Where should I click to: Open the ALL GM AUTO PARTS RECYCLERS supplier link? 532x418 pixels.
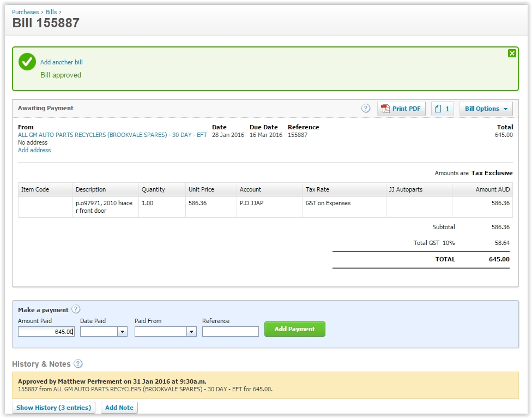pos(112,135)
